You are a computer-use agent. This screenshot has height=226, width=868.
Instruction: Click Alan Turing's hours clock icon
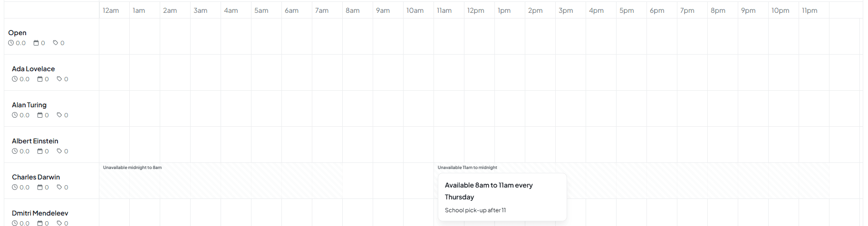point(15,115)
